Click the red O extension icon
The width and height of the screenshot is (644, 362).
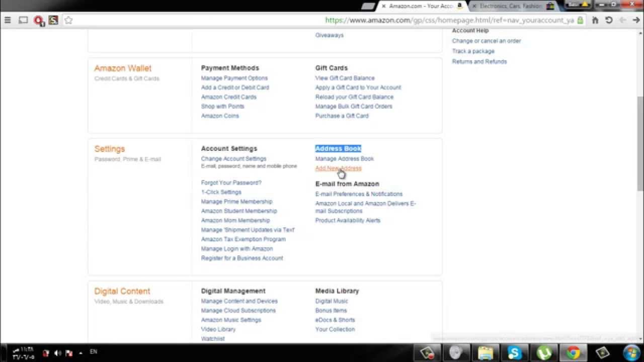[38, 20]
